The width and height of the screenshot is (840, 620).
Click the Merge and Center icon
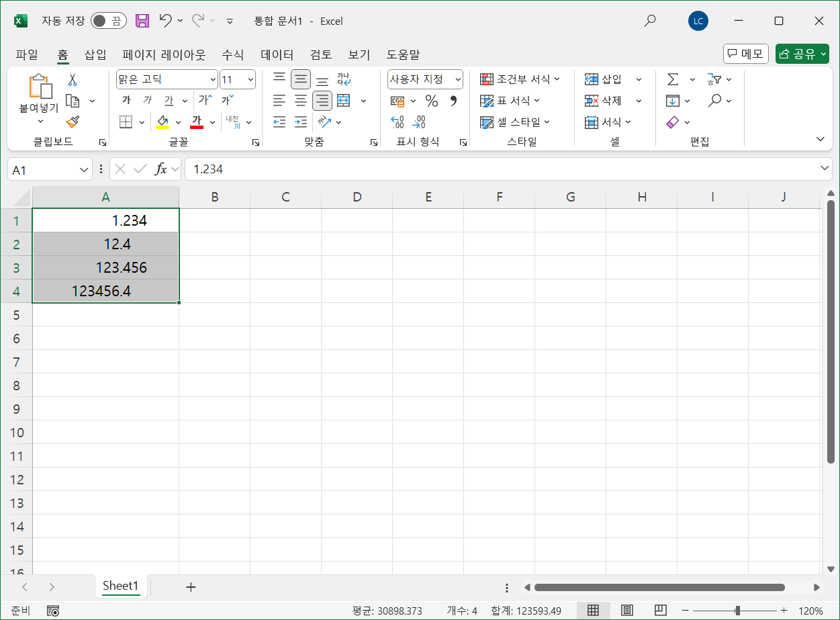pos(343,101)
